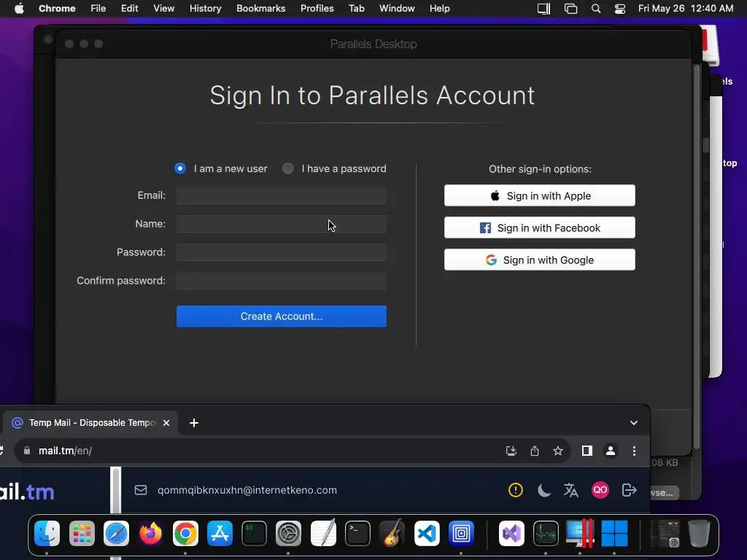Image resolution: width=747 pixels, height=560 pixels.
Task: Click the Confirm password input field
Action: click(x=282, y=281)
